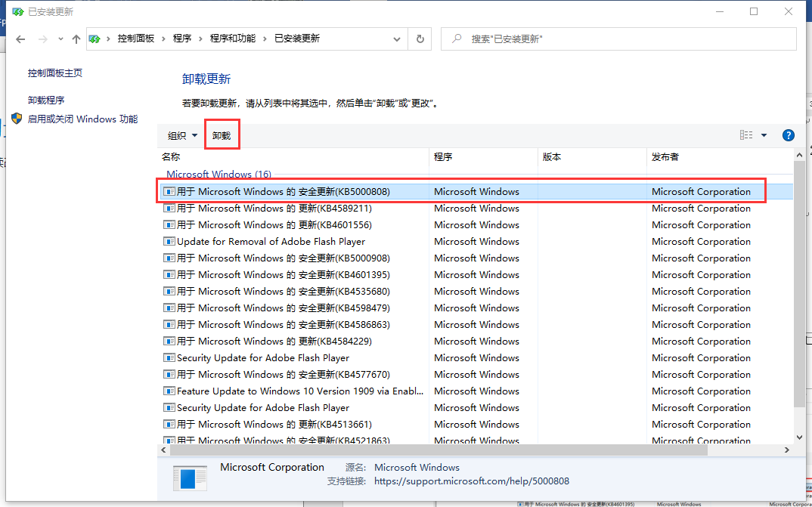
Task: Go up one level with up arrow
Action: 76,39
